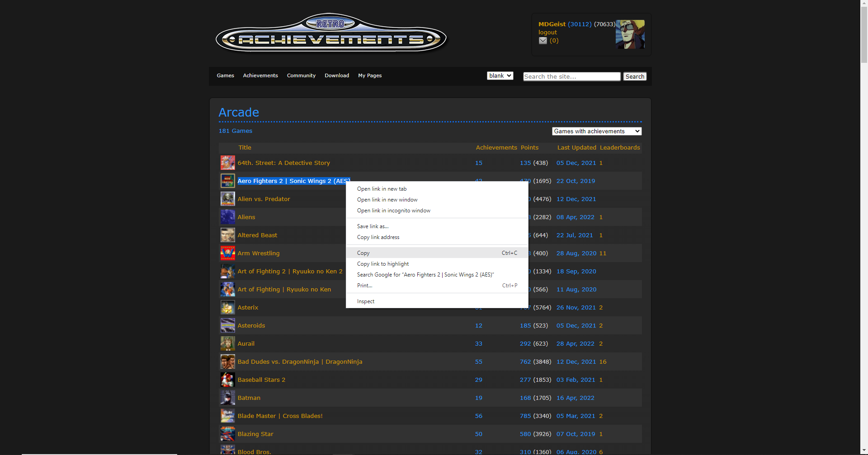Open the blank theme dropdown

(x=500, y=75)
